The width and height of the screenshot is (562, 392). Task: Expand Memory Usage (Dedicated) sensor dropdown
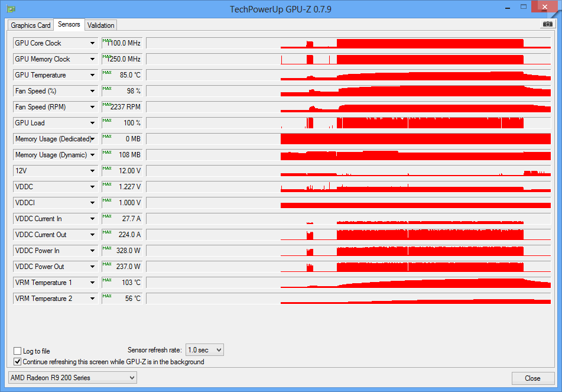tap(55, 139)
